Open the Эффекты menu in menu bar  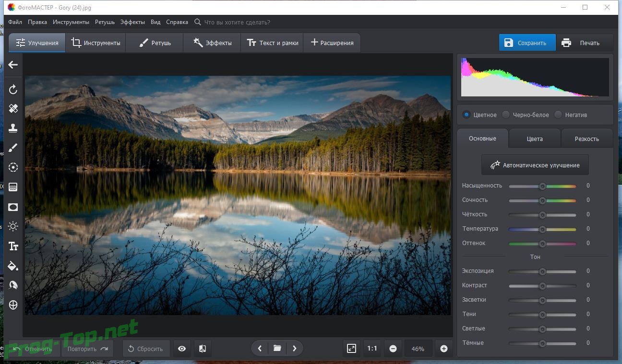[132, 22]
